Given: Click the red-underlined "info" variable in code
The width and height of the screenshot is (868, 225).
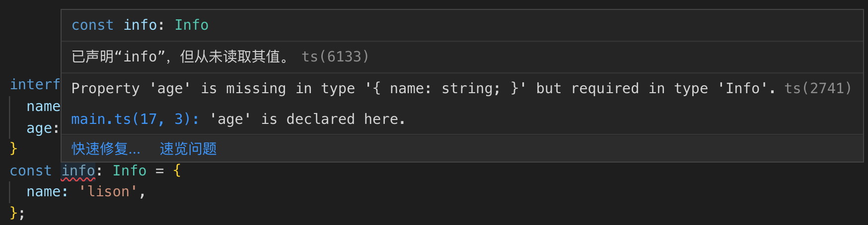Looking at the screenshot, I should click(x=78, y=170).
